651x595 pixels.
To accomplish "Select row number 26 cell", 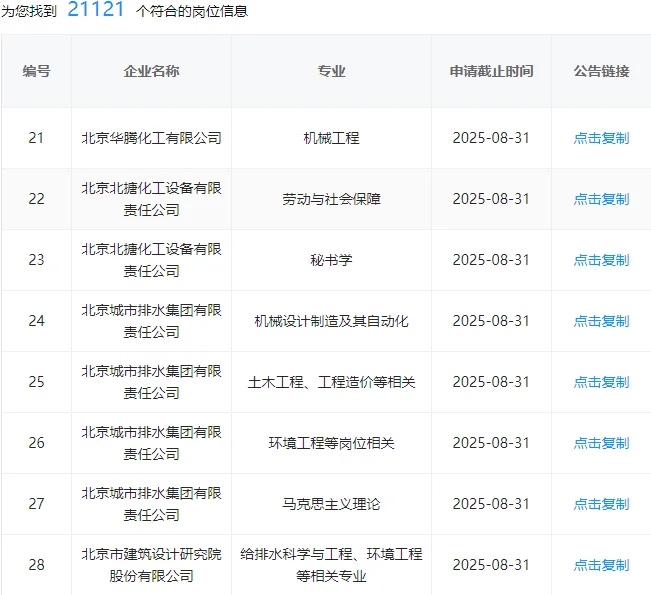I will (37, 443).
